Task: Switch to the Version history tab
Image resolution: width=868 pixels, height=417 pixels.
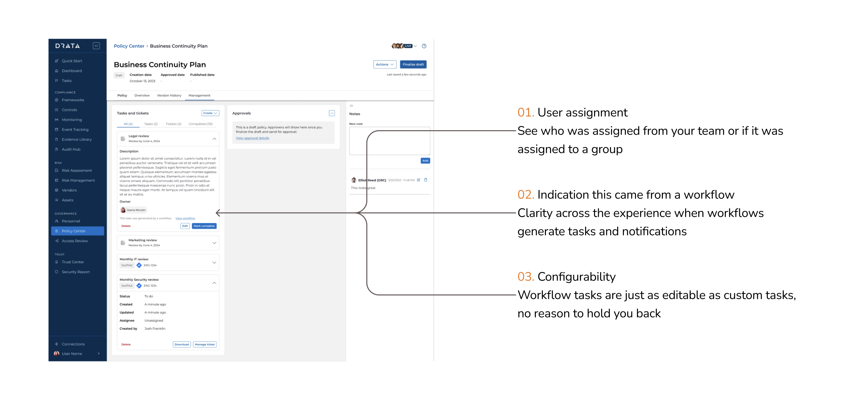Action: (x=169, y=95)
